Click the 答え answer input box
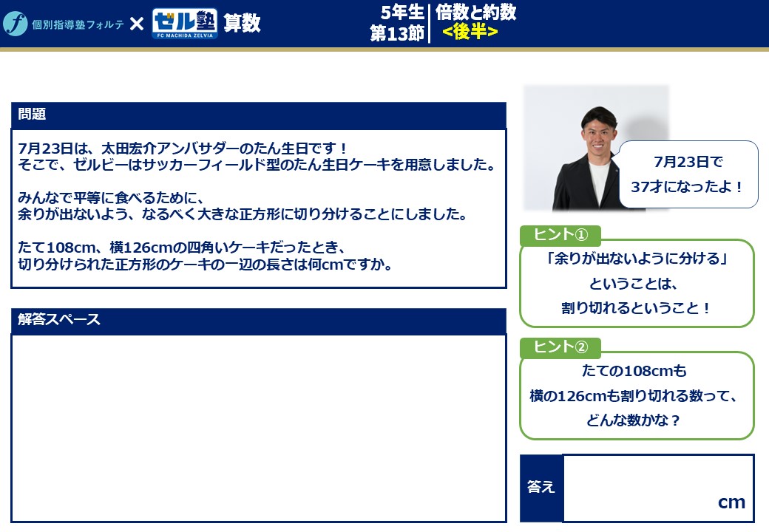This screenshot has height=532, width=769. [x=657, y=486]
